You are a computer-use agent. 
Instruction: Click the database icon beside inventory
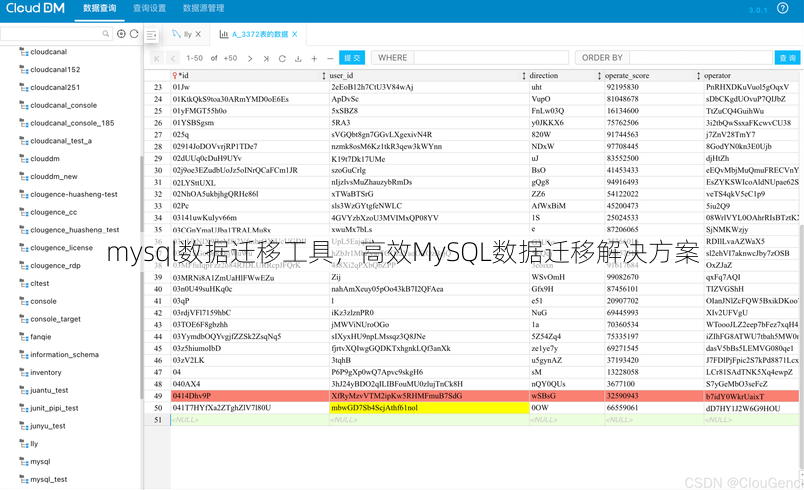click(x=24, y=372)
